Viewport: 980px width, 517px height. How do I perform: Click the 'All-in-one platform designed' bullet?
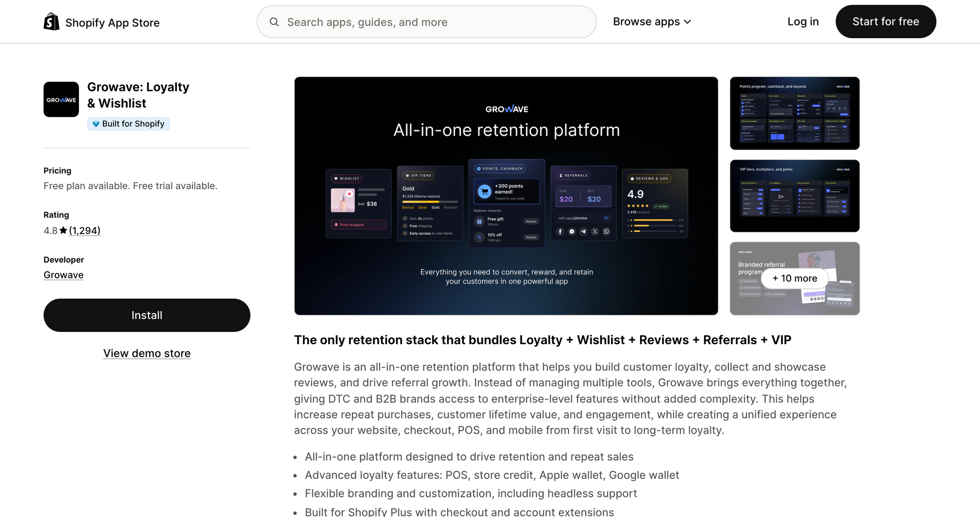pos(469,457)
